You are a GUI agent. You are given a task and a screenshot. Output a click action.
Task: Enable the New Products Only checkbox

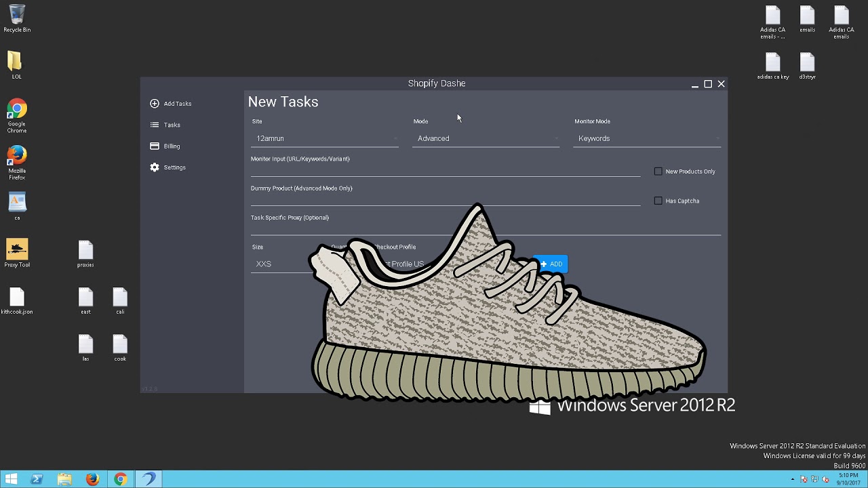pos(658,171)
